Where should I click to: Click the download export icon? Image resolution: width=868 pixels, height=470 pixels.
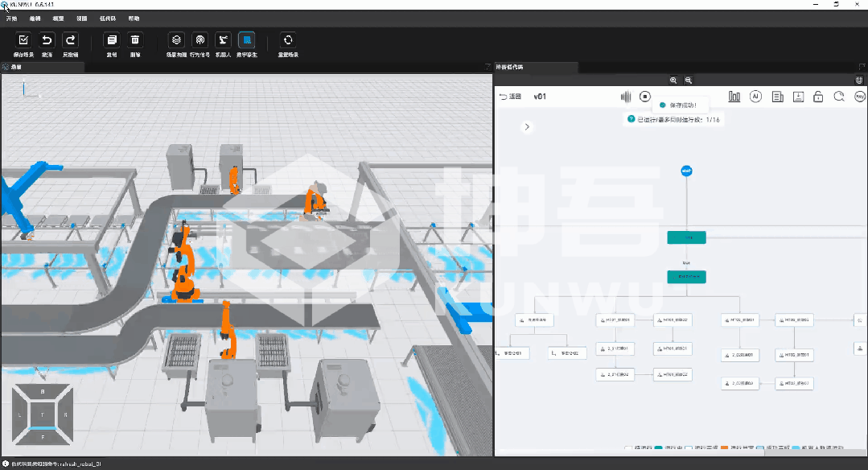[x=798, y=97]
